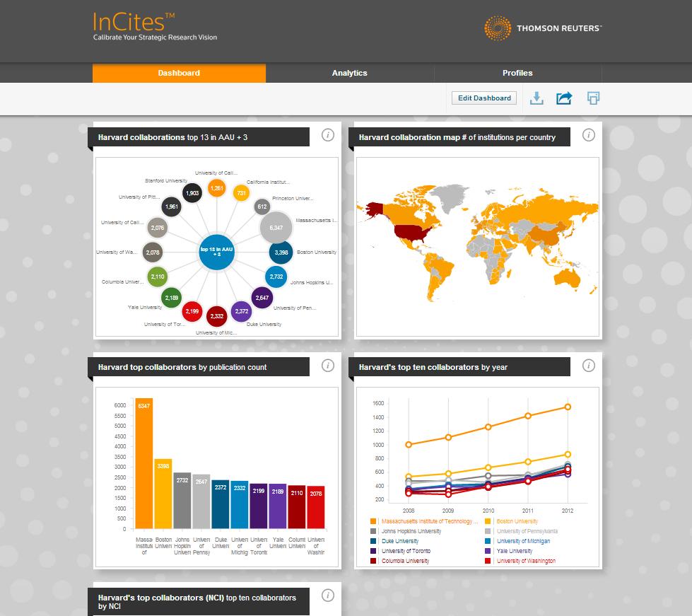The width and height of the screenshot is (692, 616).
Task: Toggle University of Pennsylvania legend entry
Action: [527, 531]
